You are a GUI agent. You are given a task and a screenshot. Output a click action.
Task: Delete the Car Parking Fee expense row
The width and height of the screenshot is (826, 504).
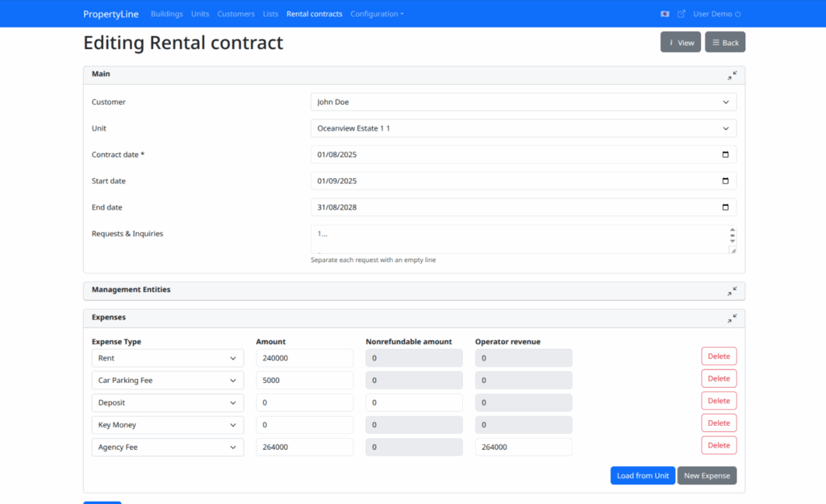coord(718,379)
